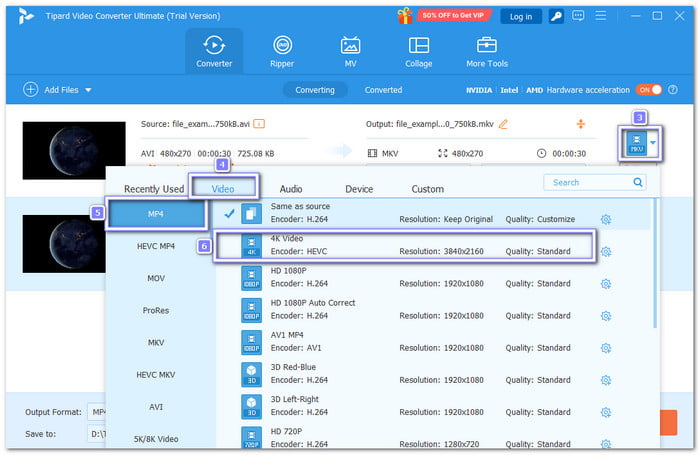The height and width of the screenshot is (455, 700).
Task: Open settings gear for 4K Video
Action: click(606, 251)
